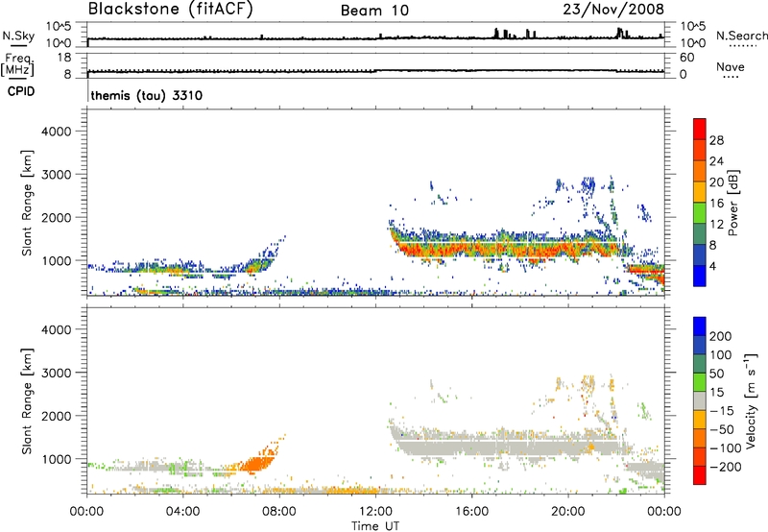Click the 'Velocity [m s⁻¹]' color bar label

751,400
